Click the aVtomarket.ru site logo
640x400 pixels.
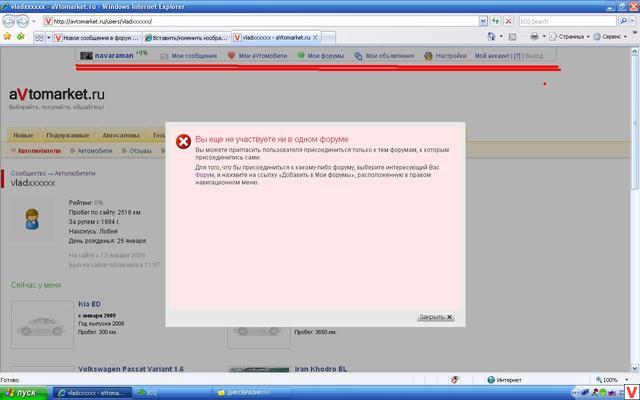click(x=57, y=94)
